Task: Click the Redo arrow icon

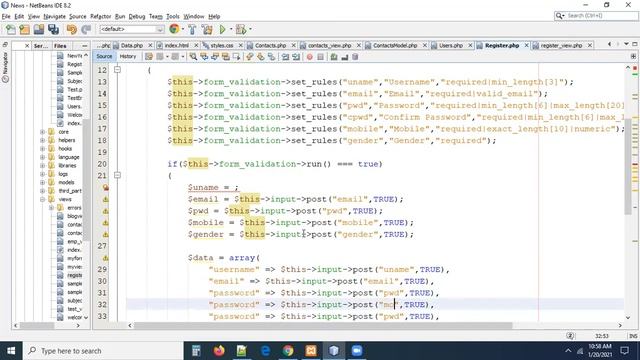Action: [x=86, y=29]
